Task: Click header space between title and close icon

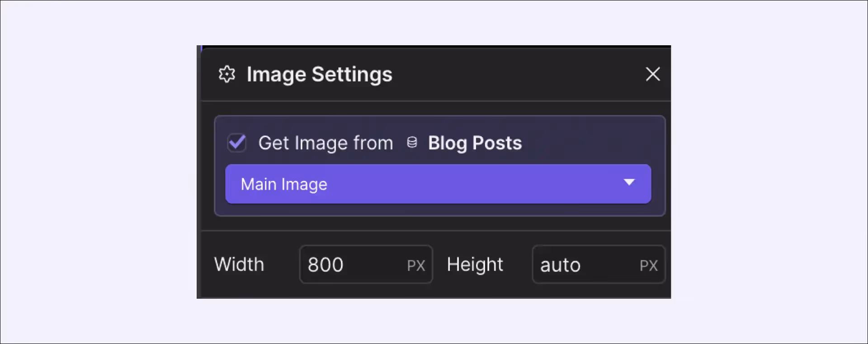Action: pos(515,74)
